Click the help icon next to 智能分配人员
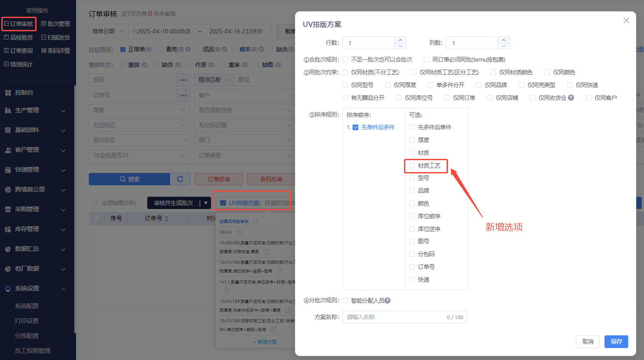Image resolution: width=644 pixels, height=360 pixels. 387,301
